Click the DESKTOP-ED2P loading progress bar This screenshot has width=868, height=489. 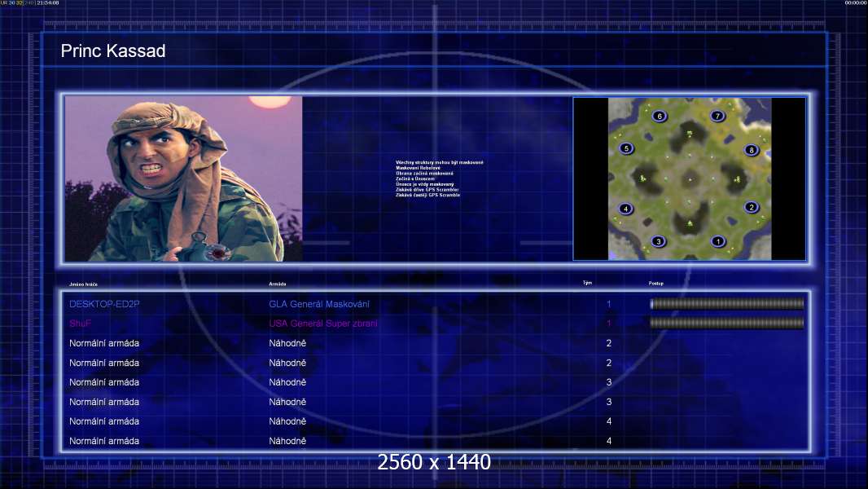click(727, 303)
